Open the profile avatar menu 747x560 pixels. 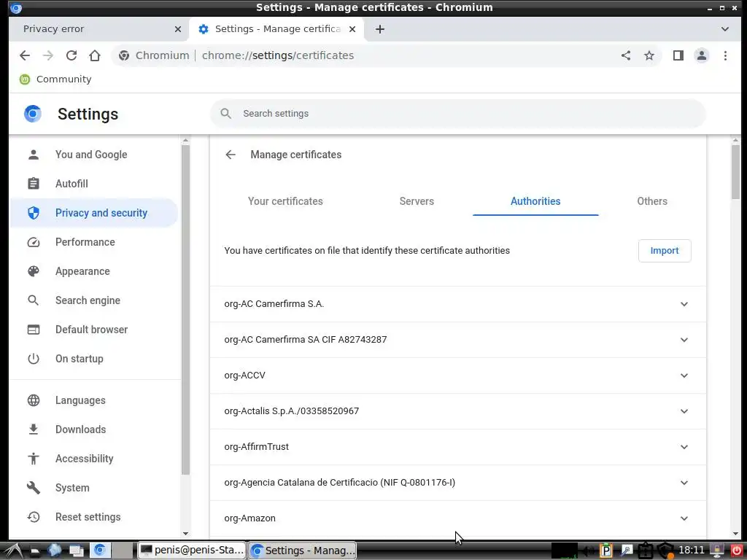pos(702,55)
